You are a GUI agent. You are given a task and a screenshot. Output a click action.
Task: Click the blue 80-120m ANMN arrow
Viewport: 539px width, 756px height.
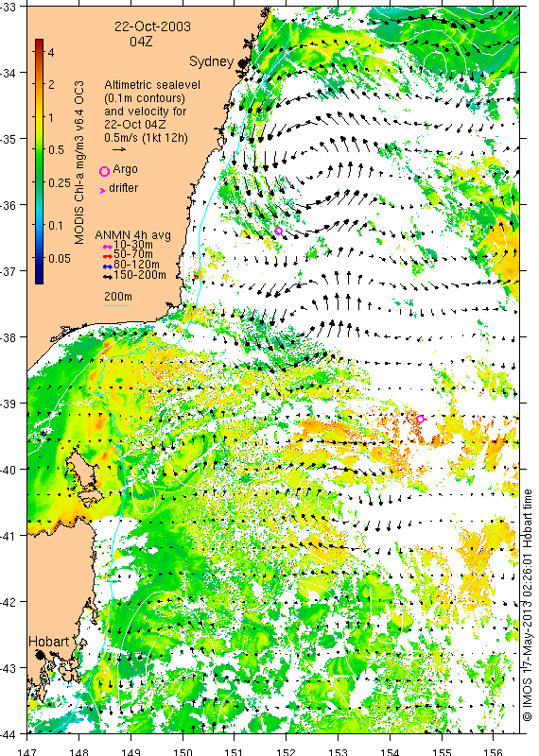click(108, 266)
